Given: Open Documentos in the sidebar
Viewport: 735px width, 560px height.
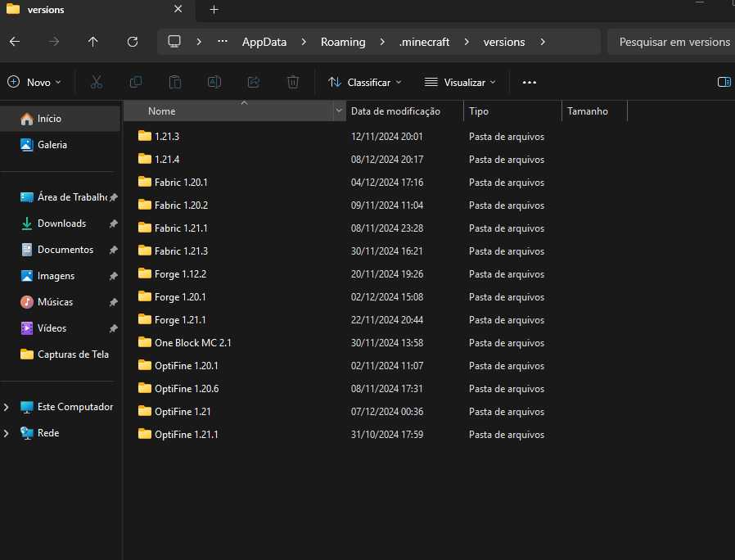Looking at the screenshot, I should pos(61,250).
